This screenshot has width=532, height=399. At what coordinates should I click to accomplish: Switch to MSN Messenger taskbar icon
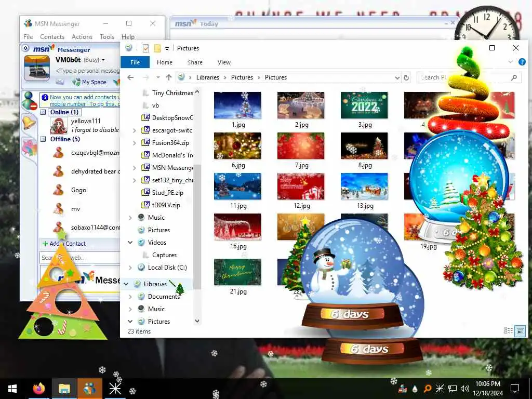point(89,389)
